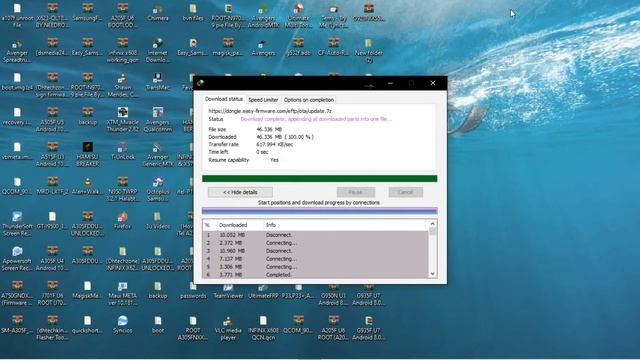This screenshot has width=640, height=360.
Task: Select the TransMac desktop icon
Action: [x=158, y=82]
